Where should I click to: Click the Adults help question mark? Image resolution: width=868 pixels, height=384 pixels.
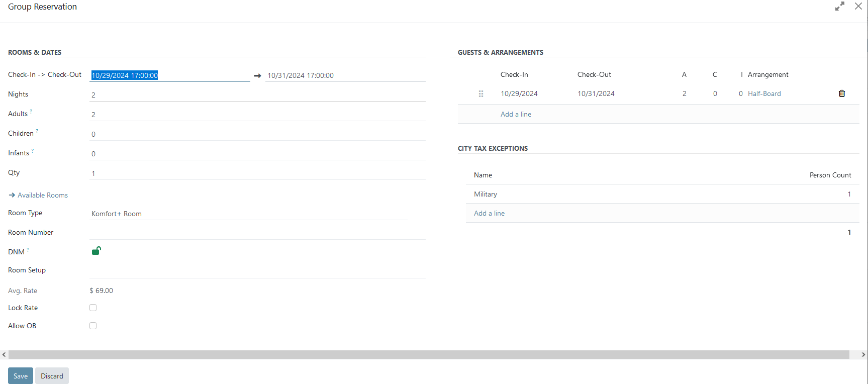[x=31, y=112]
